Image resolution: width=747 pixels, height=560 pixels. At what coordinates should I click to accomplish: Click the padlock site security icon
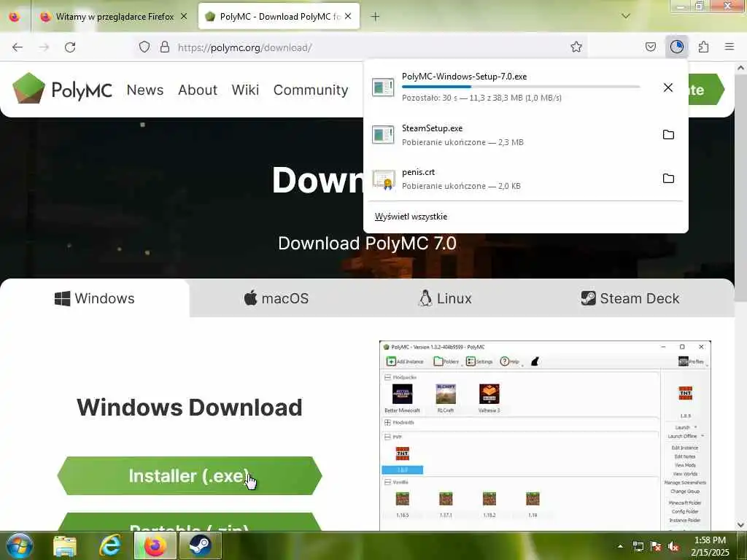click(x=165, y=47)
